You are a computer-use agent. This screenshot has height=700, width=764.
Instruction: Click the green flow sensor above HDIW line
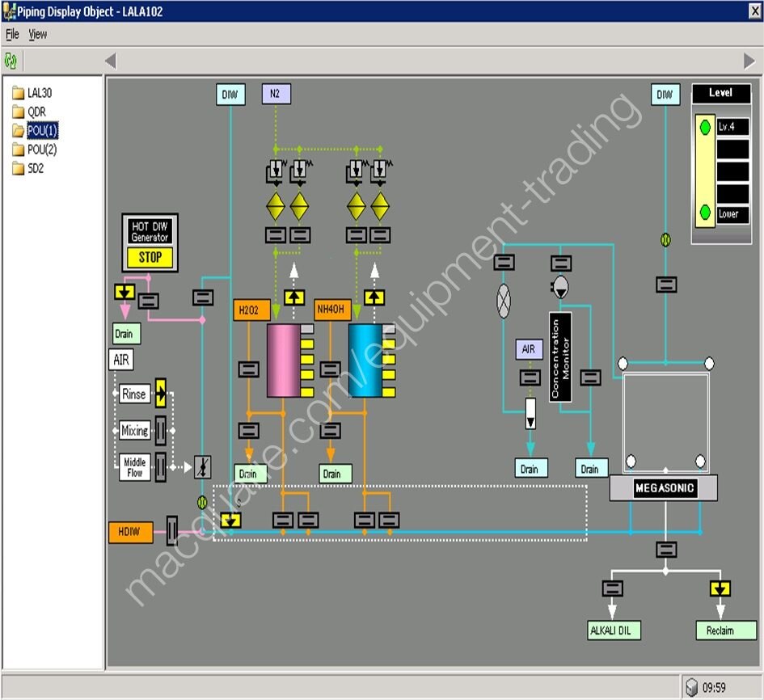202,502
